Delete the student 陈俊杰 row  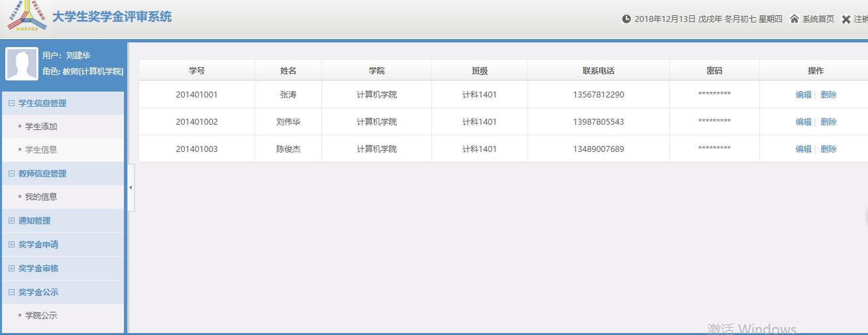coord(828,149)
